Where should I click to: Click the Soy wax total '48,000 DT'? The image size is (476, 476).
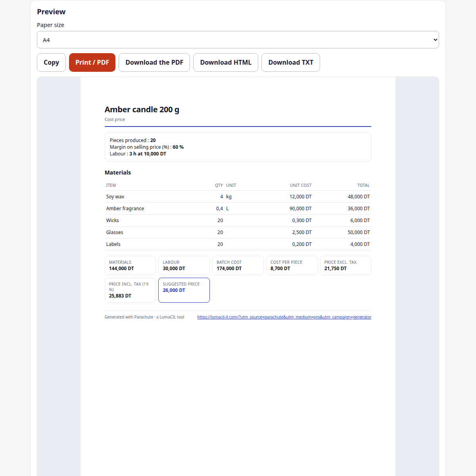359,197
